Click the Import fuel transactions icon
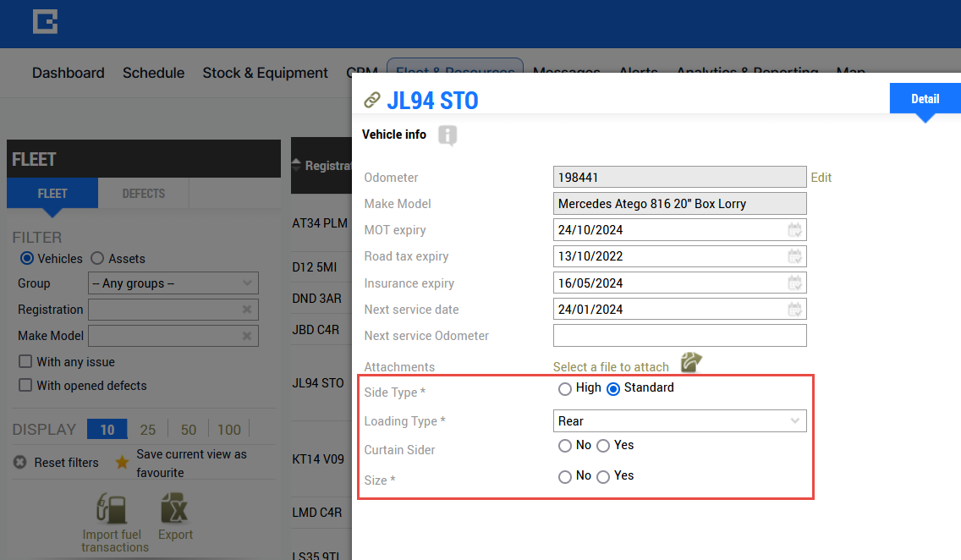961x560 pixels. click(112, 509)
